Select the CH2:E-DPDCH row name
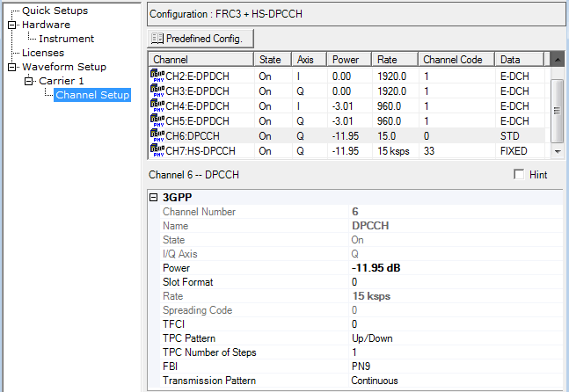 point(197,76)
